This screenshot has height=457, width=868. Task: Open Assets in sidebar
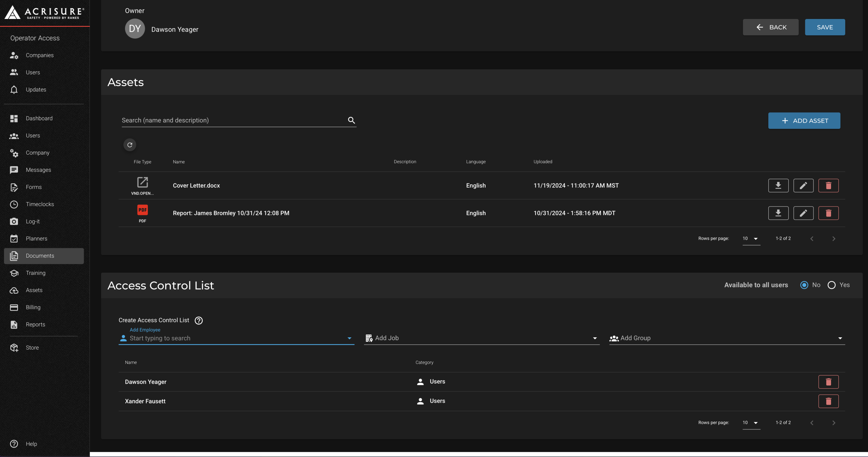(44, 290)
